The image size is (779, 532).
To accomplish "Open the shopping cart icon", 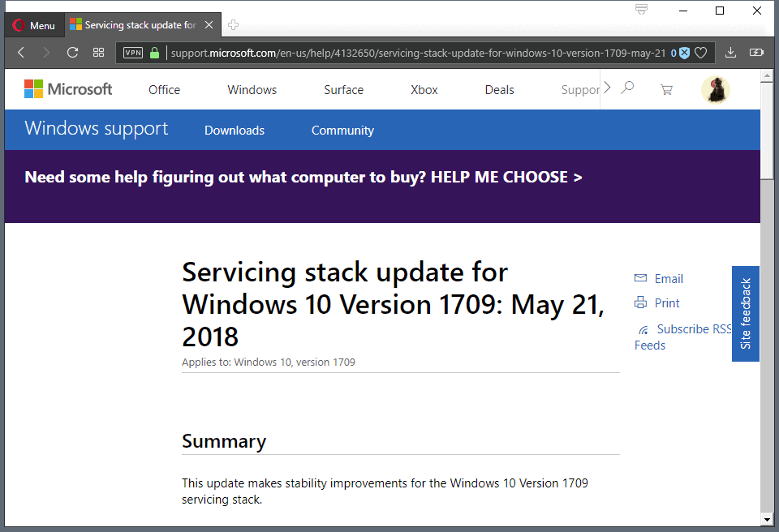I will (666, 89).
